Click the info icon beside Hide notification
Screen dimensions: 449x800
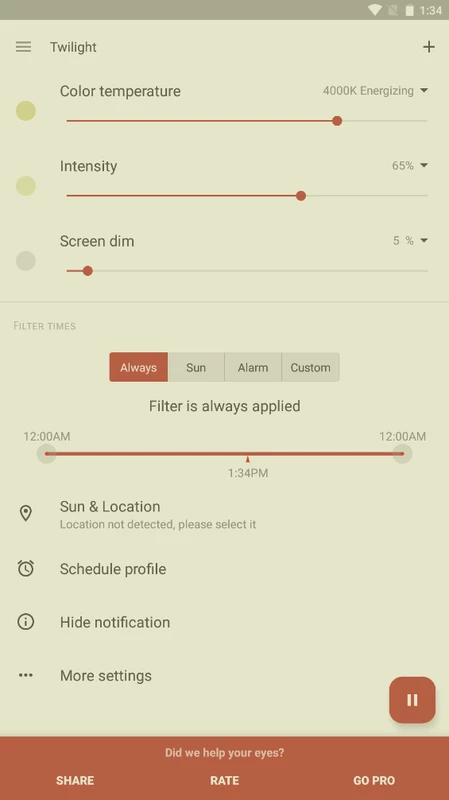(x=26, y=622)
